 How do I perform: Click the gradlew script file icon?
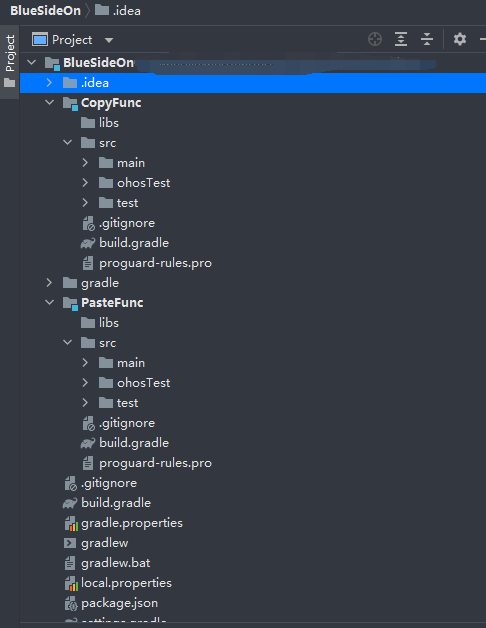click(70, 543)
